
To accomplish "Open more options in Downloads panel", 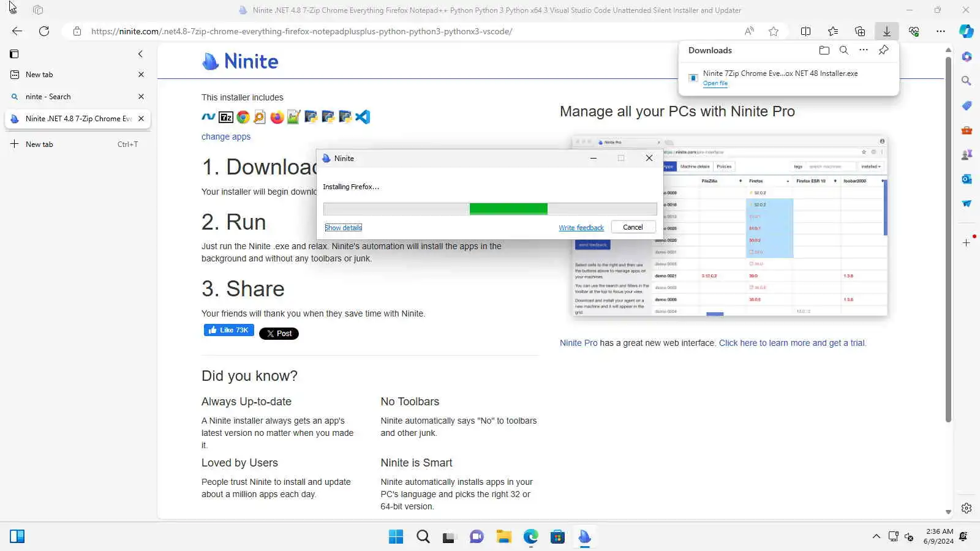I will [x=864, y=50].
